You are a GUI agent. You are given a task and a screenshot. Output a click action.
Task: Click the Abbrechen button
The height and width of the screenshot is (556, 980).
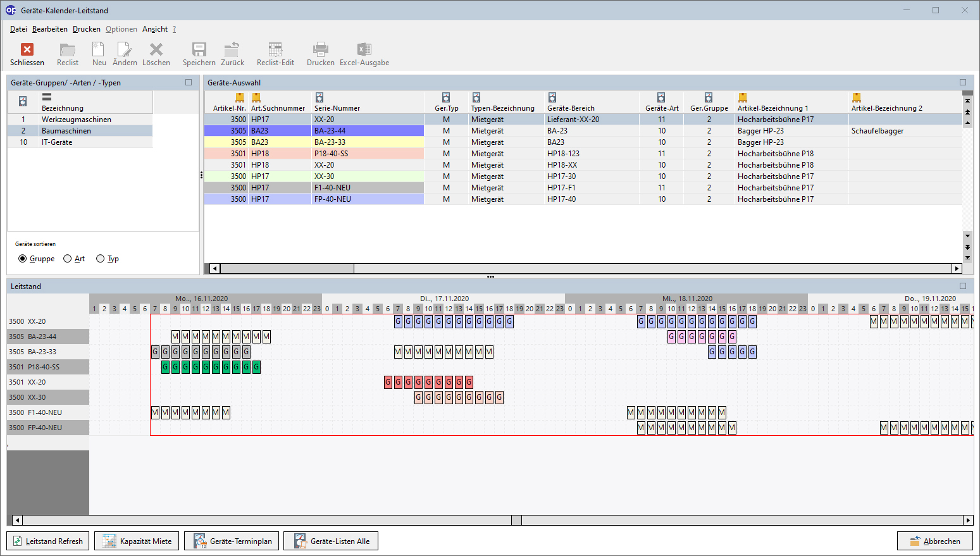point(935,541)
